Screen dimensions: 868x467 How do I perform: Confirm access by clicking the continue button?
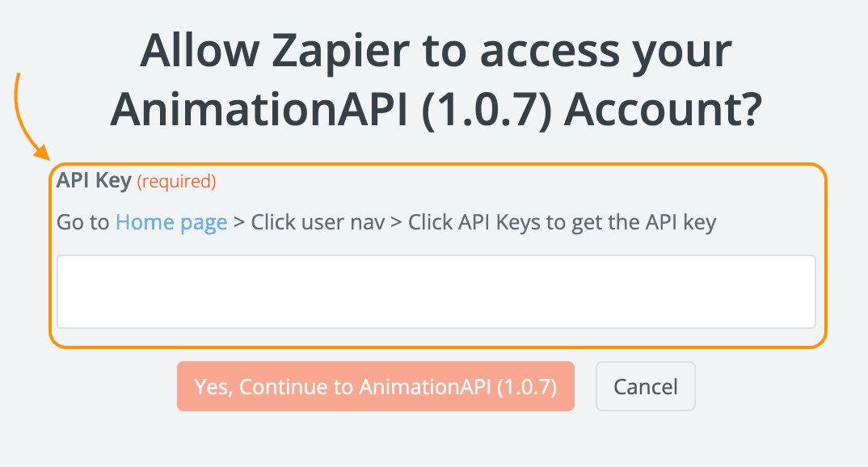pos(375,386)
